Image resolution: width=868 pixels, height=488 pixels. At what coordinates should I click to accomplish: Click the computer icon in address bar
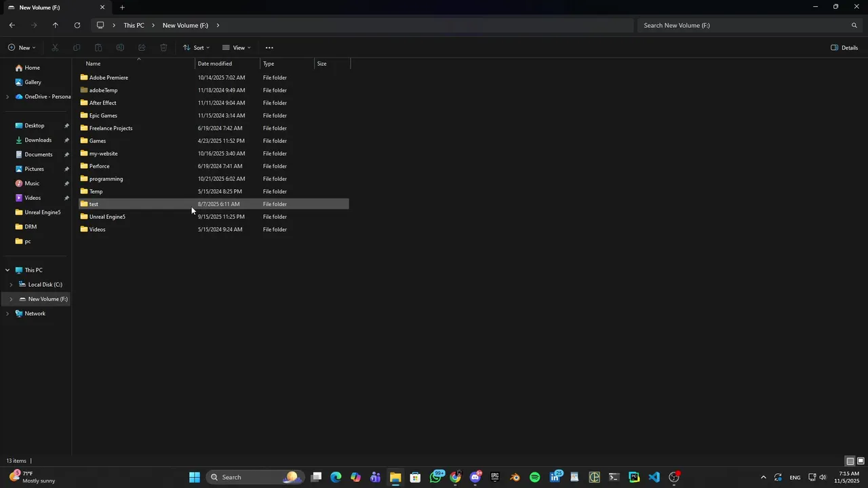click(100, 25)
